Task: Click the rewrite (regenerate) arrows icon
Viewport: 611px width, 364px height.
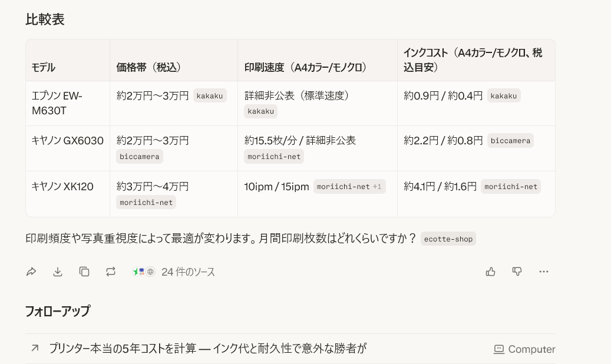Action: (x=111, y=272)
